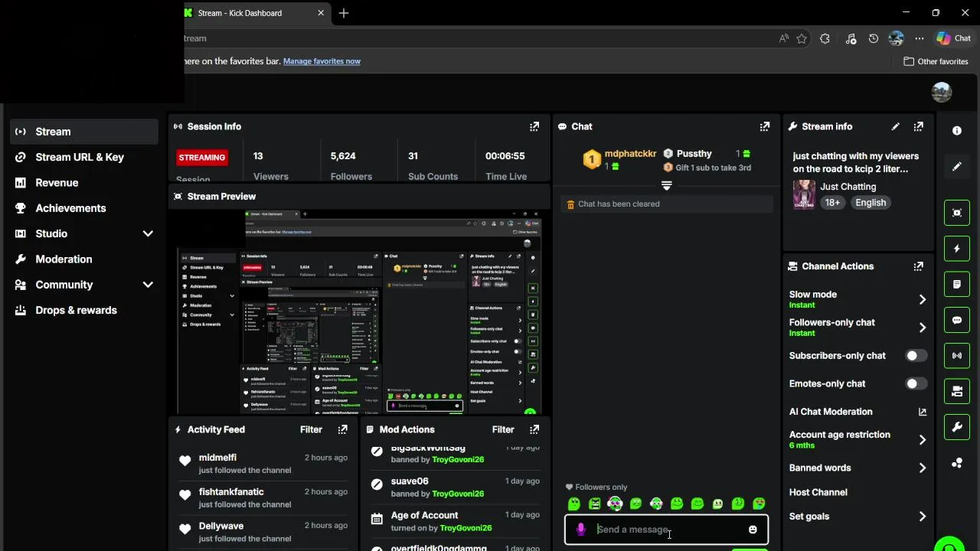Collapse the chat gift leaderboard arrow
The width and height of the screenshot is (980, 551).
[x=666, y=186]
